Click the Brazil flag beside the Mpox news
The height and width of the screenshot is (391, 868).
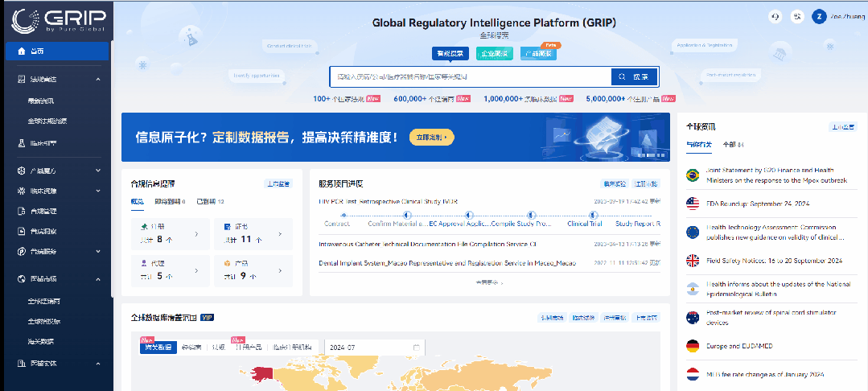[x=693, y=175]
